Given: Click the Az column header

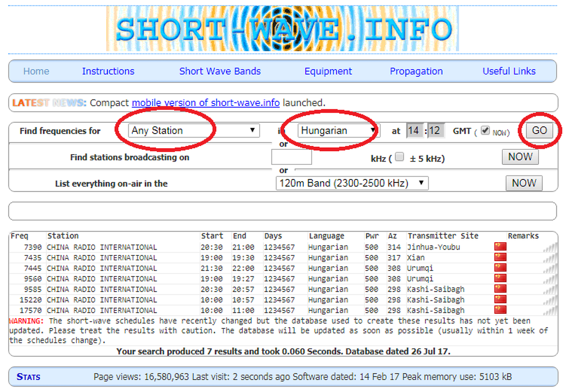Looking at the screenshot, I should pyautogui.click(x=392, y=236).
